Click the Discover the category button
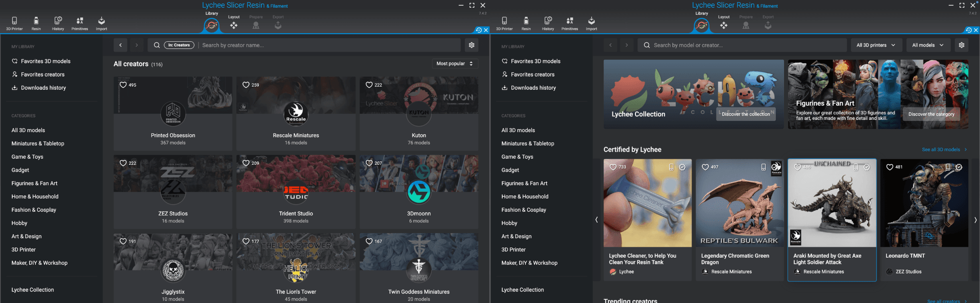Viewport: 980px width, 303px height. click(931, 114)
